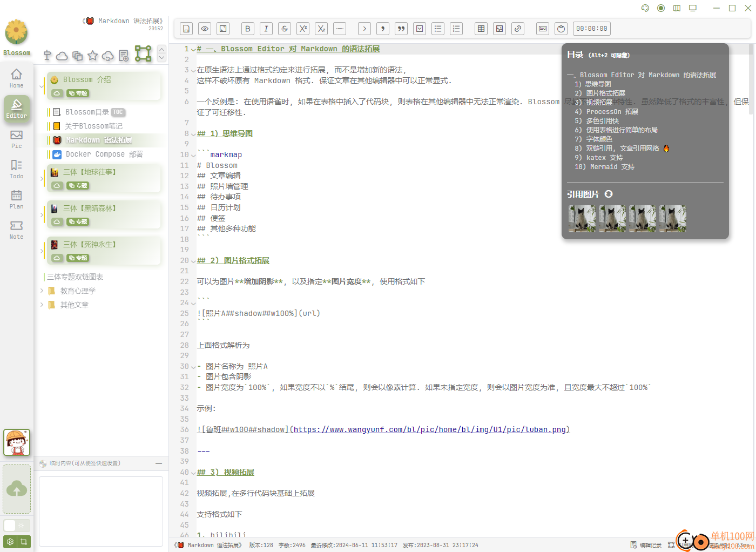Insert a checkbox task item

pyautogui.click(x=420, y=29)
